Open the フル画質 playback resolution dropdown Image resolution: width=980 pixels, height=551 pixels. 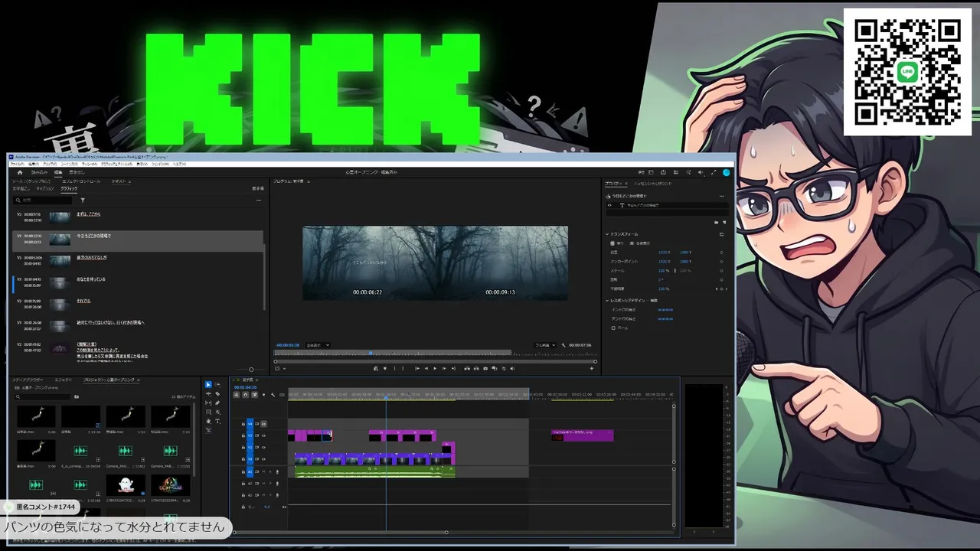coord(545,345)
